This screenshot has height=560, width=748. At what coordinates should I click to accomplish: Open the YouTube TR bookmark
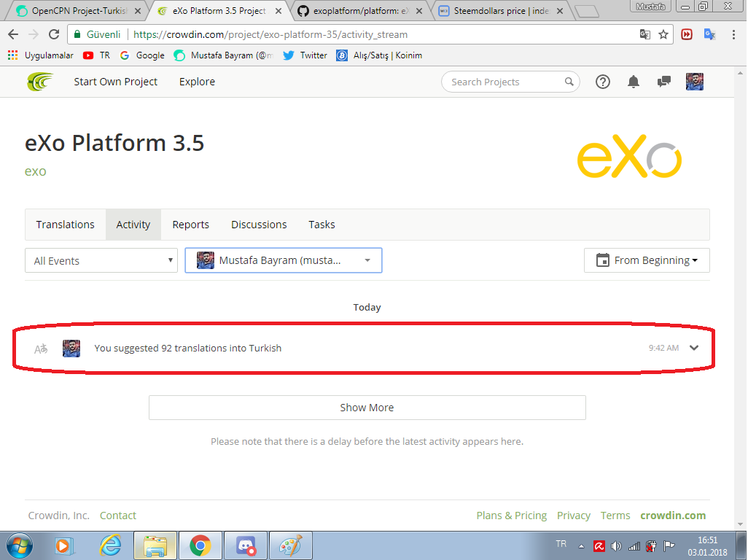(x=96, y=55)
